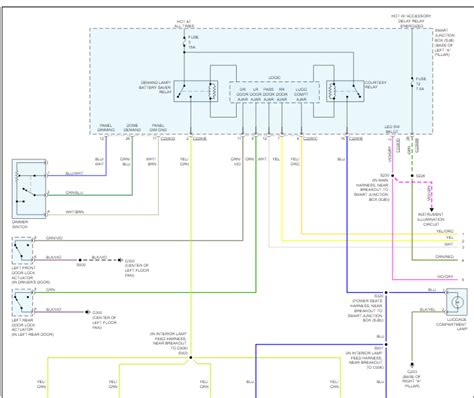
Task: Click the S301 lower BLU splice dot
Action: (x=386, y=344)
